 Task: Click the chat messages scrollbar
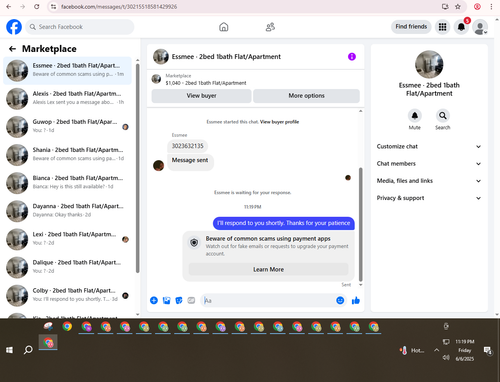pos(360,224)
